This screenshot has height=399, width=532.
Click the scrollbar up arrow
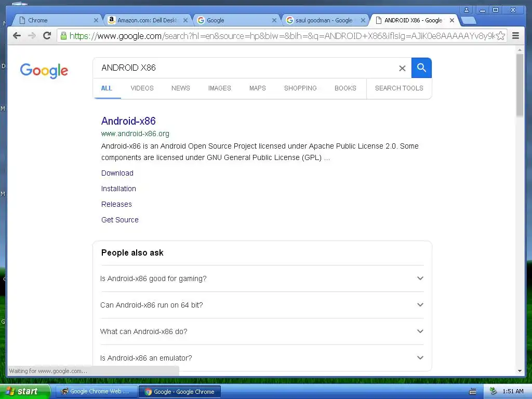click(x=520, y=50)
